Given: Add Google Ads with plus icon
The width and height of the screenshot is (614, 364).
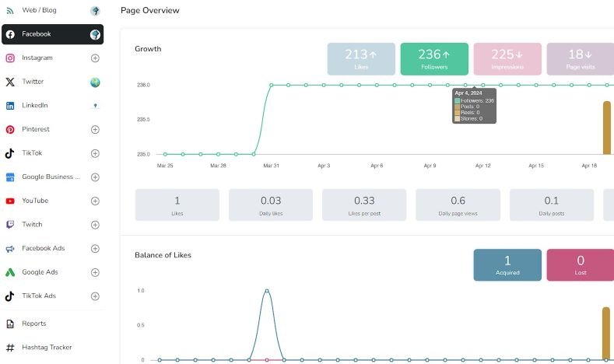Looking at the screenshot, I should pyautogui.click(x=95, y=272).
